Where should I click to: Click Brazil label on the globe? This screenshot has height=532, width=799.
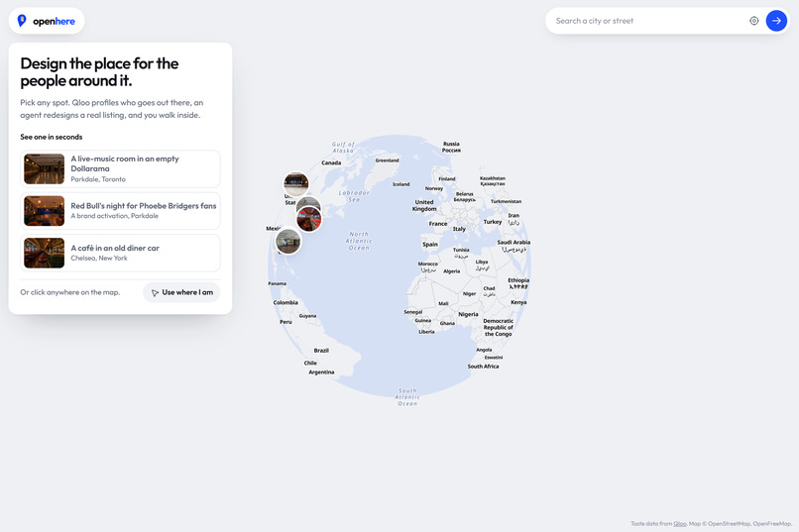click(321, 351)
